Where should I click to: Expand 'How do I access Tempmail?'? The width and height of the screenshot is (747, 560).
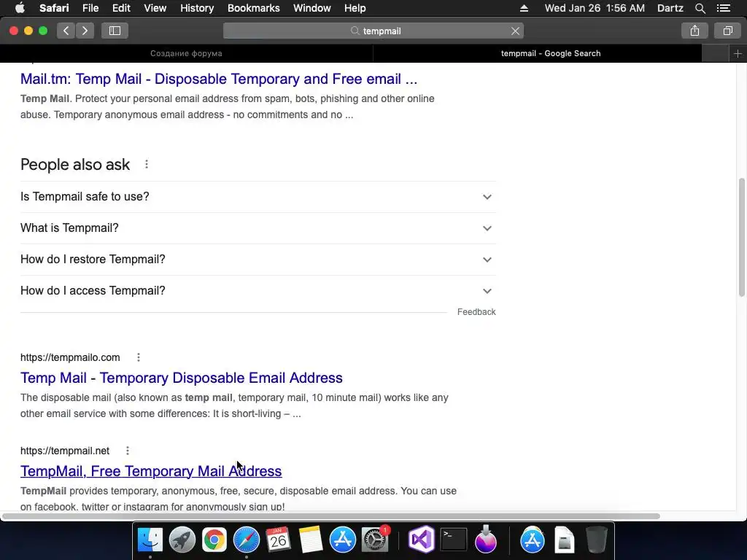[x=258, y=291]
